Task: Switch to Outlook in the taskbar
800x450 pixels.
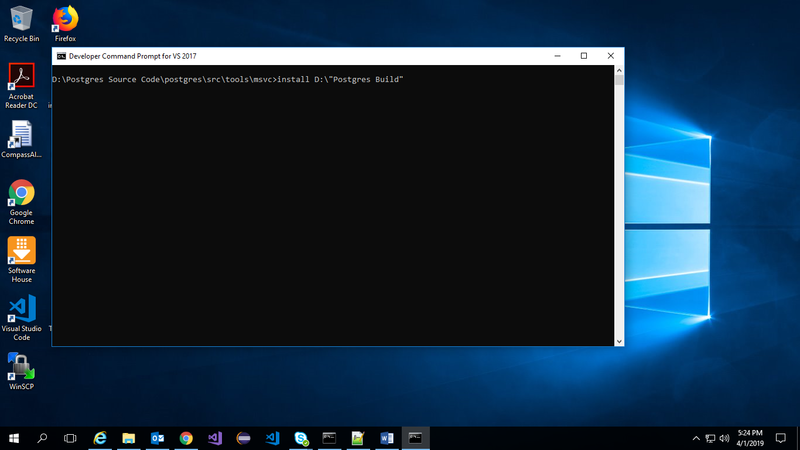Action: click(157, 438)
